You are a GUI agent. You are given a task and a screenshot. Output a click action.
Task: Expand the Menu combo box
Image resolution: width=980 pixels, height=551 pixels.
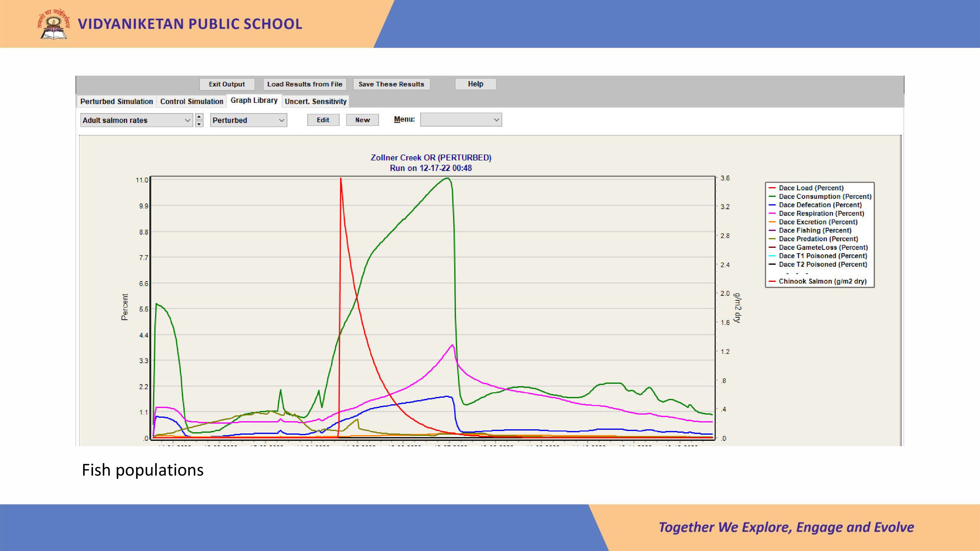point(461,120)
